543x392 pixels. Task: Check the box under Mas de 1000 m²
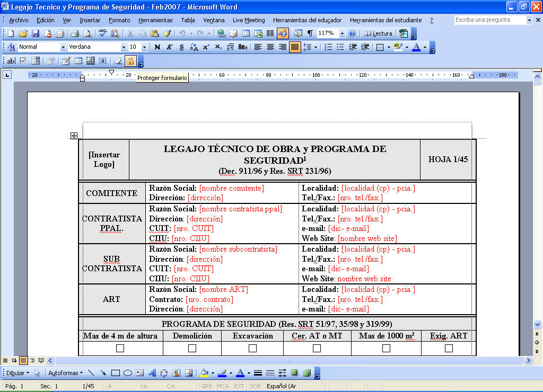pyautogui.click(x=386, y=348)
